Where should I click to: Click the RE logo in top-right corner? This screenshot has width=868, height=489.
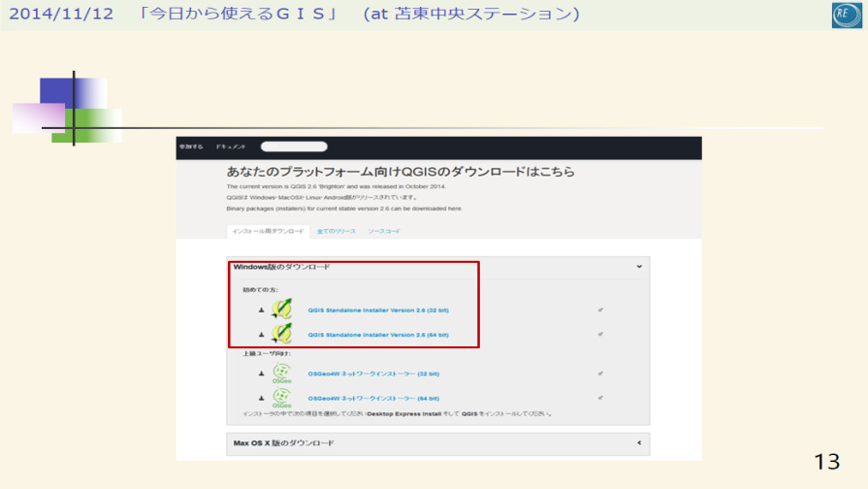(846, 15)
